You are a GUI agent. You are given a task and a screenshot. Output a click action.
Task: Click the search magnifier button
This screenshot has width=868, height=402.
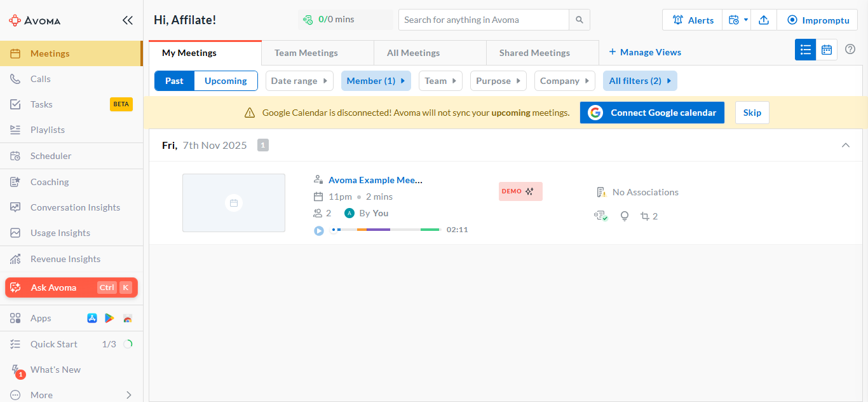pyautogui.click(x=580, y=20)
